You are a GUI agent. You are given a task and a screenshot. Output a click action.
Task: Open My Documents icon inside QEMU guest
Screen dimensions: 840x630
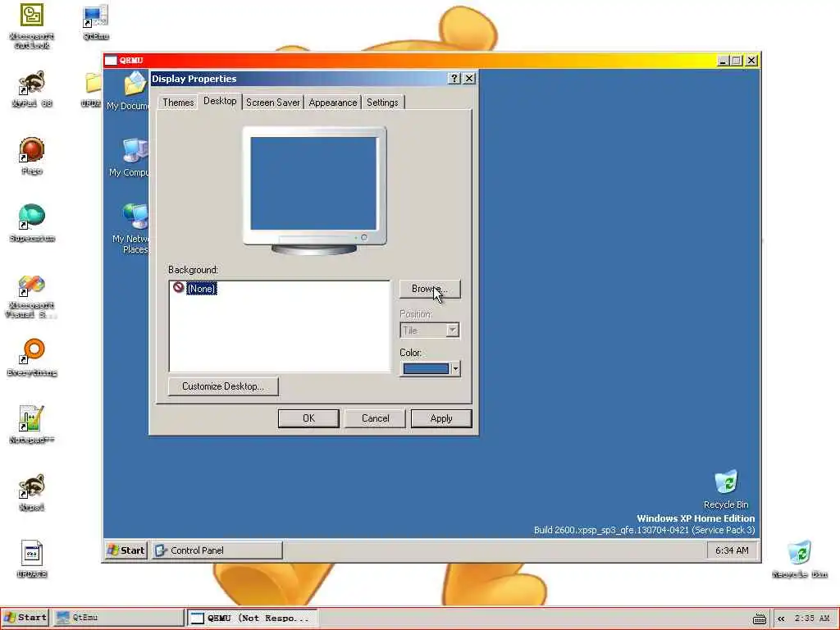[135, 84]
